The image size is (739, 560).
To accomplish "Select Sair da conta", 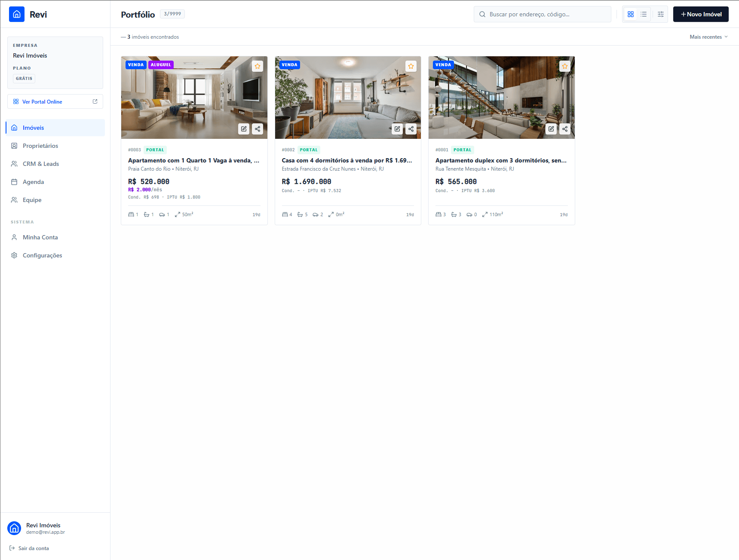I will 33,548.
